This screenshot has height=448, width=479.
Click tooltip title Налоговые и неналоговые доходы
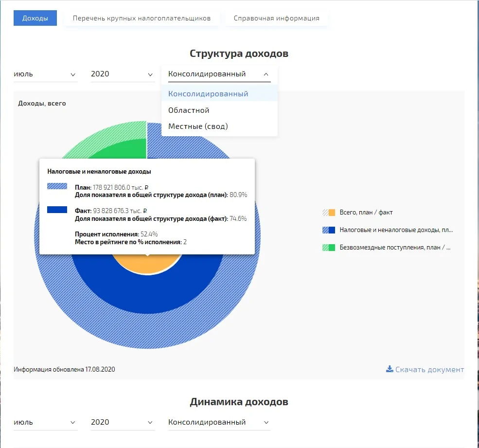tap(99, 171)
